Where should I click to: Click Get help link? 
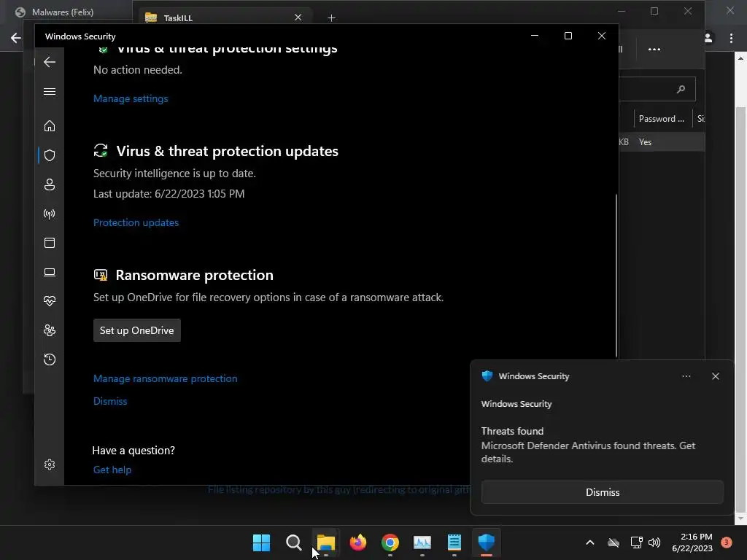(x=112, y=470)
